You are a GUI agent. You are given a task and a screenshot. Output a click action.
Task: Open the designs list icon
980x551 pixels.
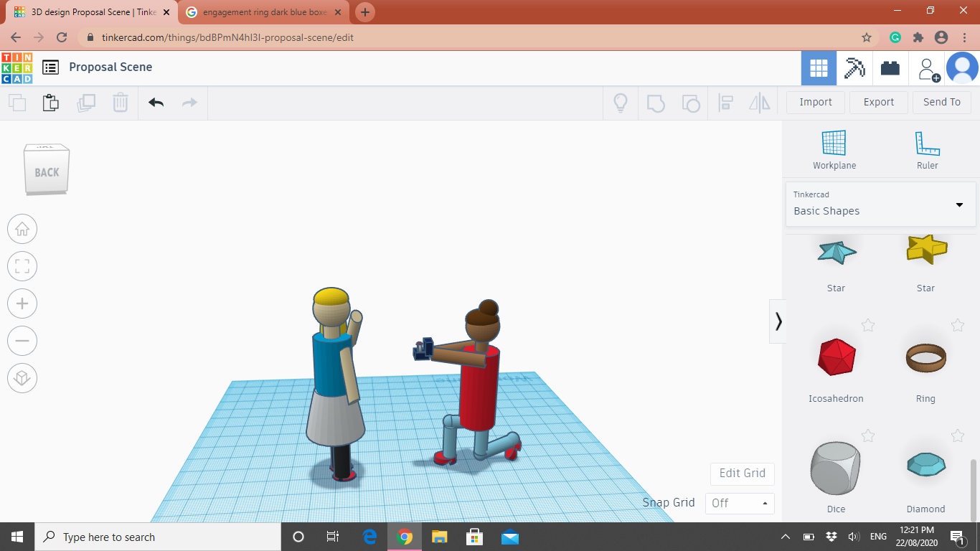click(x=50, y=67)
